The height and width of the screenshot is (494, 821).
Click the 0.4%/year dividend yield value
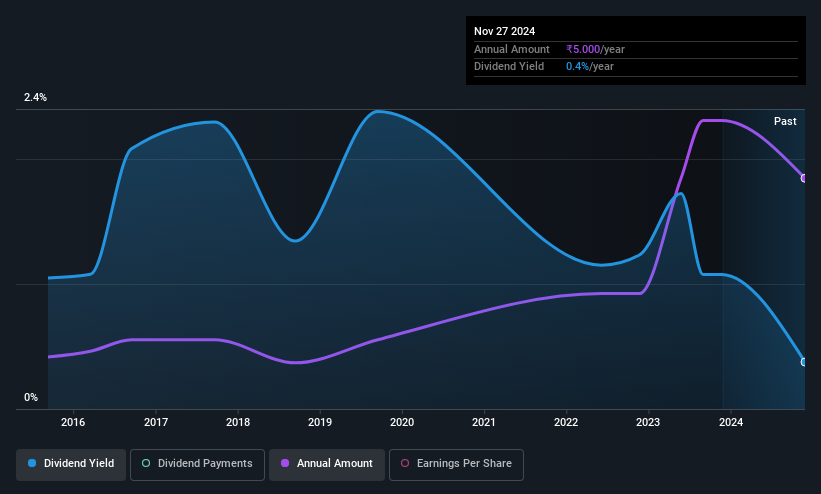(590, 67)
